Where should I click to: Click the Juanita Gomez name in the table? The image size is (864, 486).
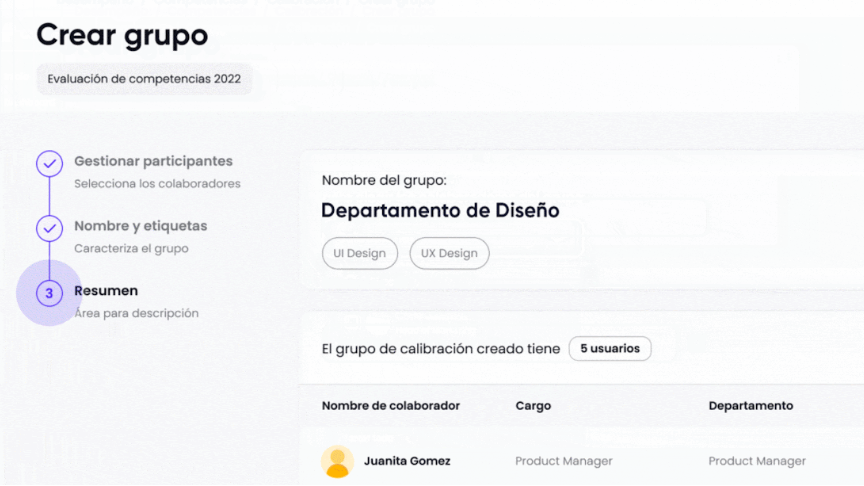pos(407,461)
